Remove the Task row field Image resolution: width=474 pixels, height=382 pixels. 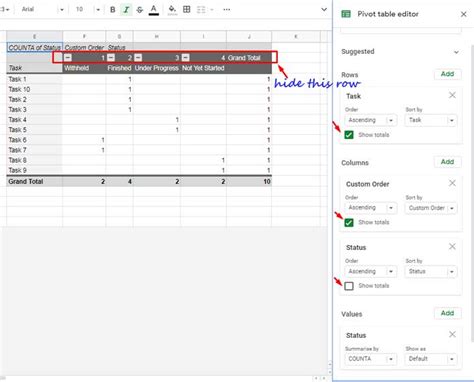(x=452, y=95)
